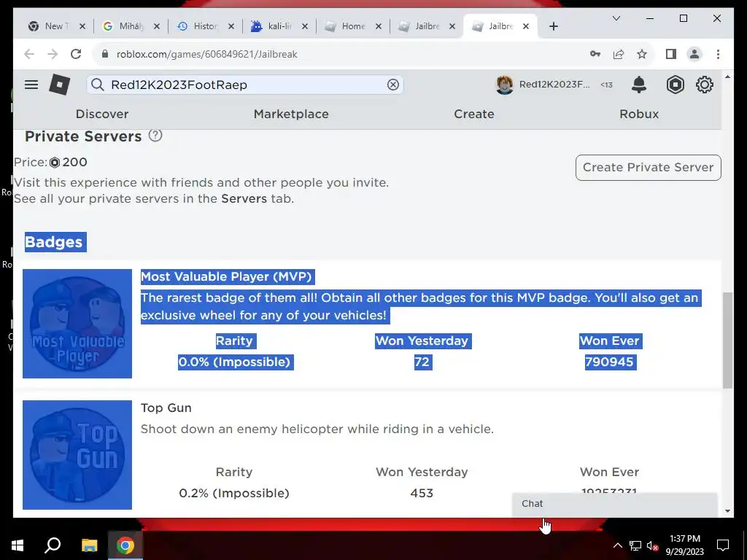Click the Badges section heading
Screen dimensions: 747x560
[x=54, y=242]
